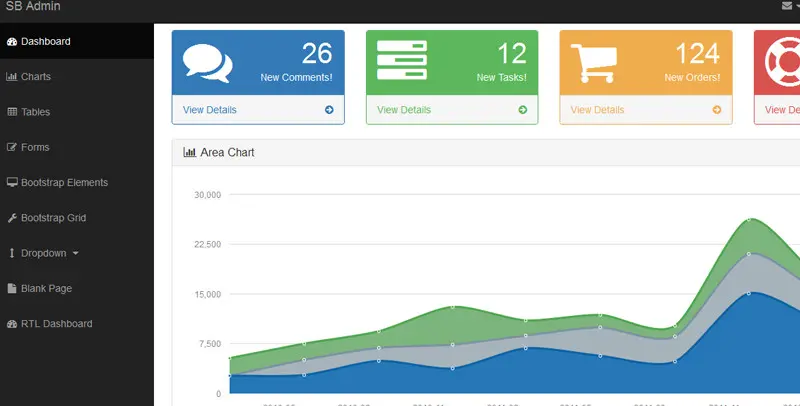Click the table grid icon beside Tables
800x406 pixels.
[12, 112]
